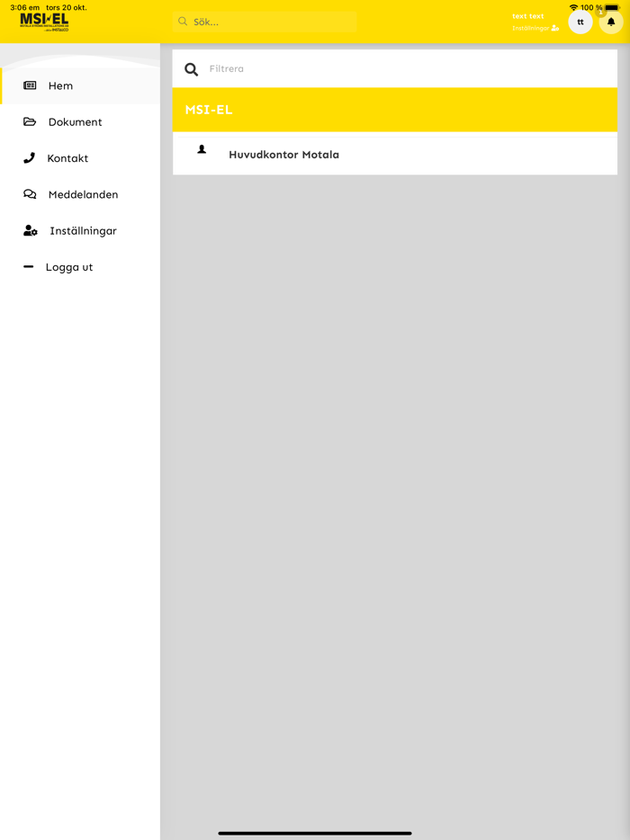The image size is (630, 840).
Task: Click the Hem newspaper icon
Action: pyautogui.click(x=30, y=85)
